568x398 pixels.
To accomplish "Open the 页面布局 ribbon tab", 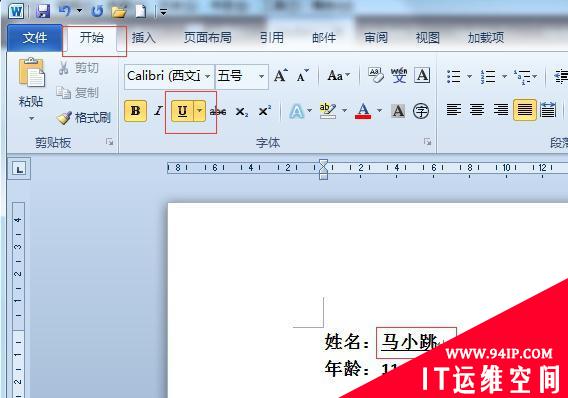I will point(207,38).
